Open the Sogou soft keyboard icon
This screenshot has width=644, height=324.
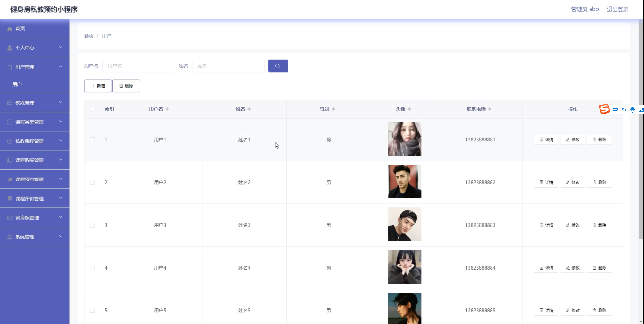641,110
